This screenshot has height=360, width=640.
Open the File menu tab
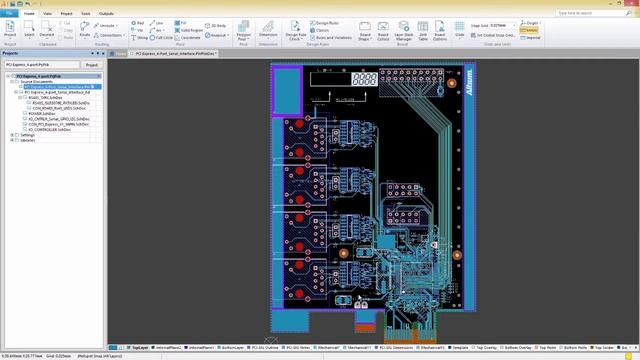coord(9,13)
